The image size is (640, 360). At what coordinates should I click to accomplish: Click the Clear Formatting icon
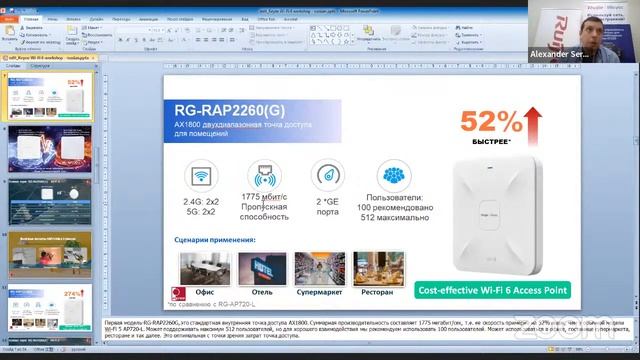point(187,31)
